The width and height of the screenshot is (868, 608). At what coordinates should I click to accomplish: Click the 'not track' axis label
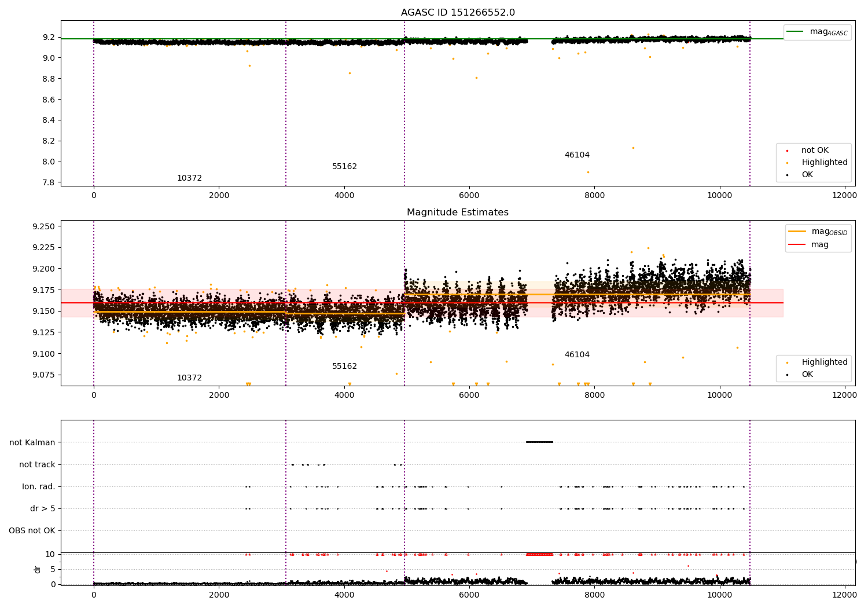click(x=37, y=465)
